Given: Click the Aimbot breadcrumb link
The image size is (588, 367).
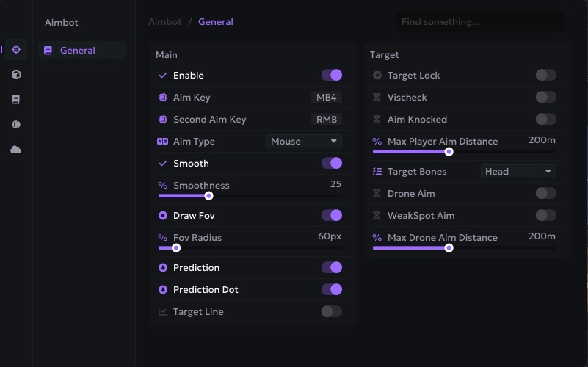Looking at the screenshot, I should click(165, 22).
